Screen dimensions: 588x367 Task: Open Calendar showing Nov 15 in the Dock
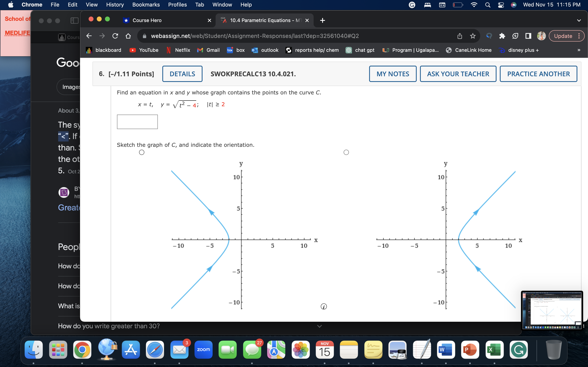(x=325, y=349)
